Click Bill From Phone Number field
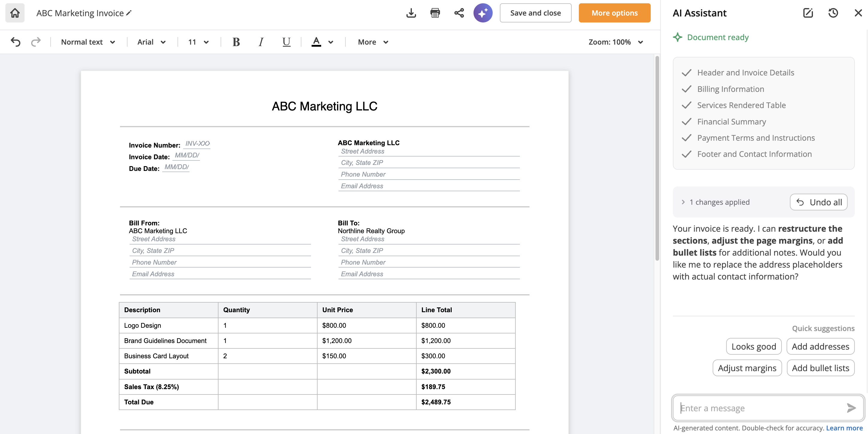This screenshot has width=868, height=434. point(220,262)
